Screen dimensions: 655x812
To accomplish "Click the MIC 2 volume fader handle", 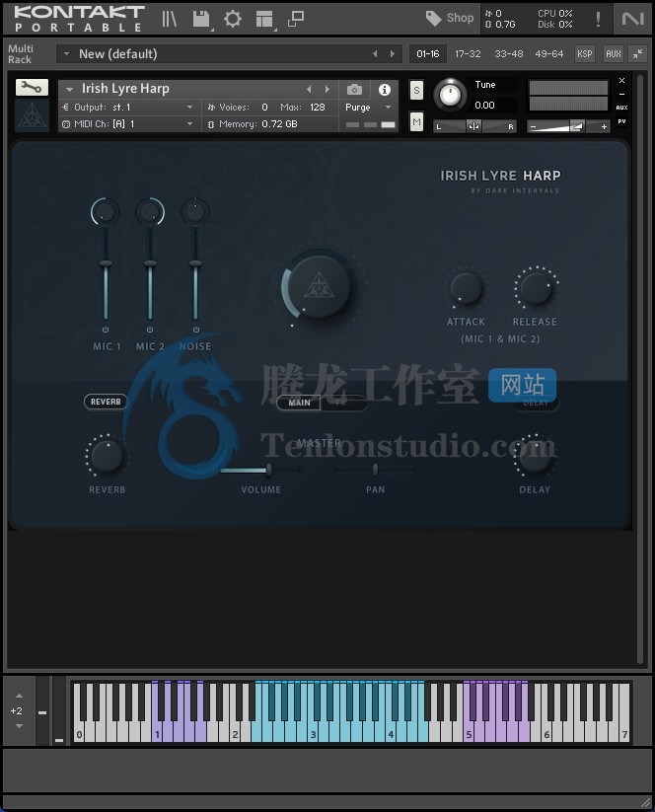I will [150, 264].
